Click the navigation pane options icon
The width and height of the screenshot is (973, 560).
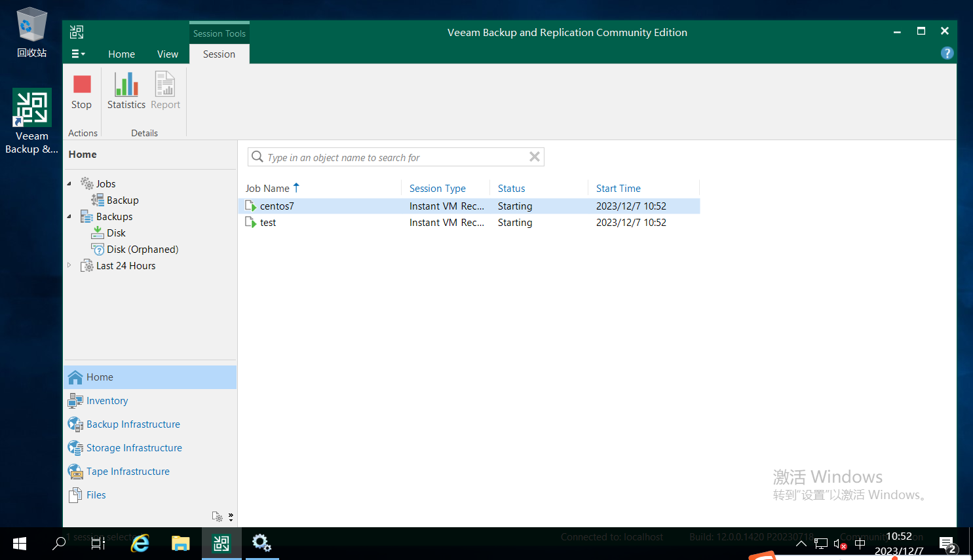pos(218,517)
